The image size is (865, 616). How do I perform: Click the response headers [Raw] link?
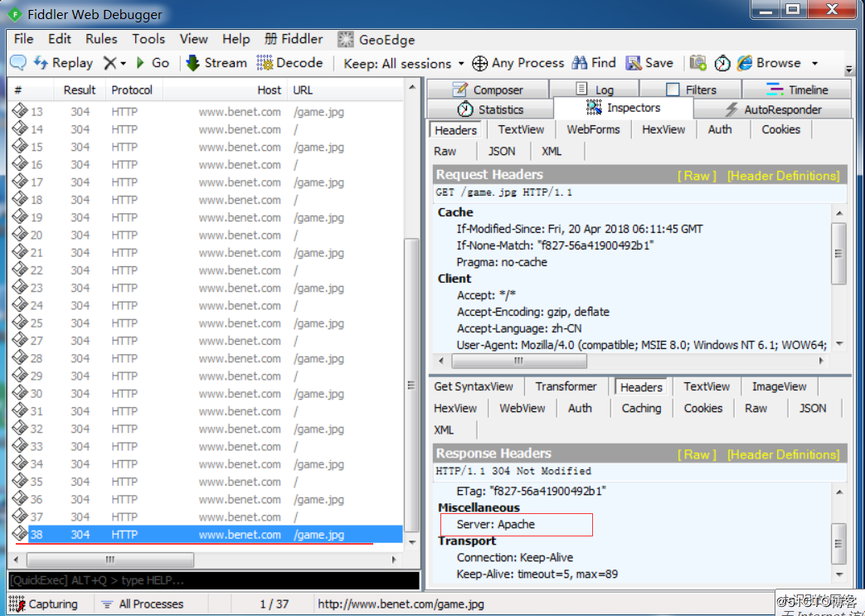click(x=697, y=454)
